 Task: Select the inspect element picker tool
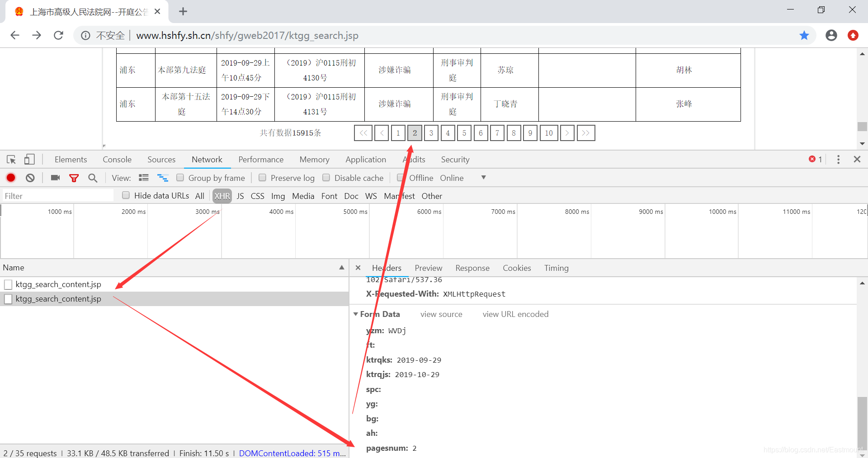[x=11, y=160]
